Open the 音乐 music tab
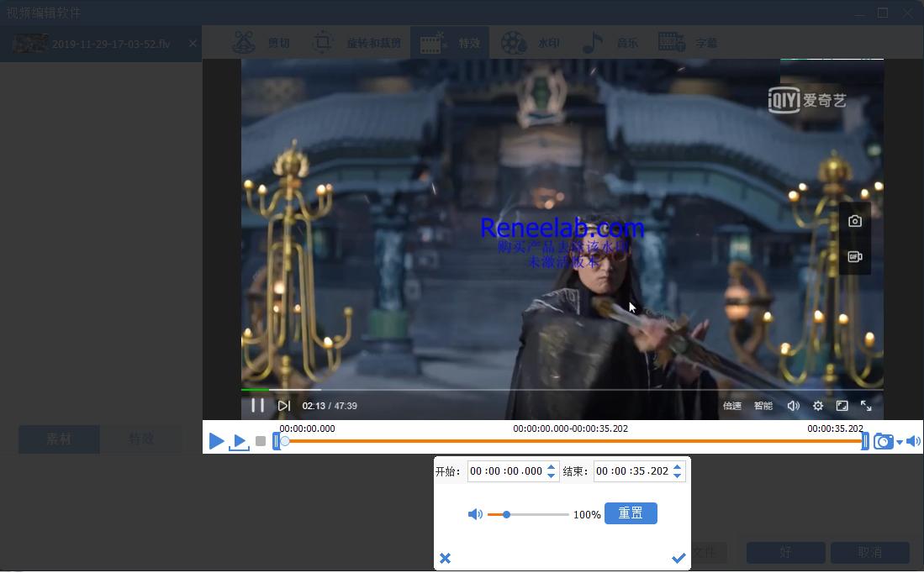Viewport: 924px width, 573px height. [610, 43]
